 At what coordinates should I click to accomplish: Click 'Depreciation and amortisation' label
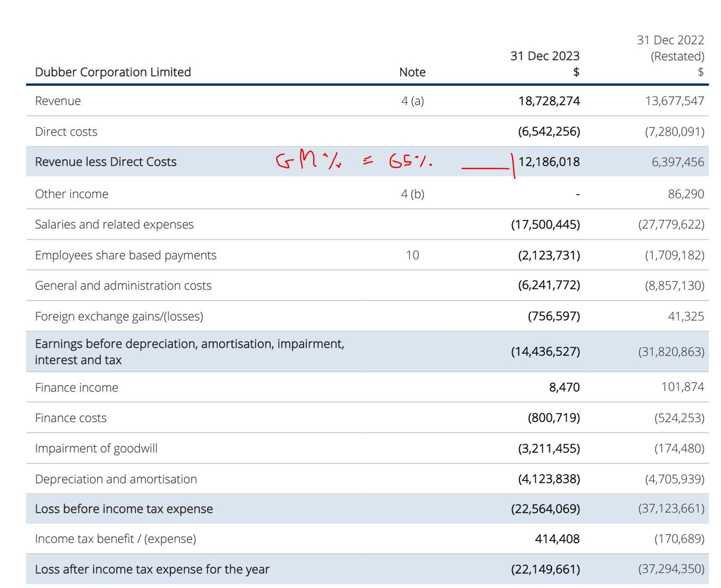pos(116,479)
